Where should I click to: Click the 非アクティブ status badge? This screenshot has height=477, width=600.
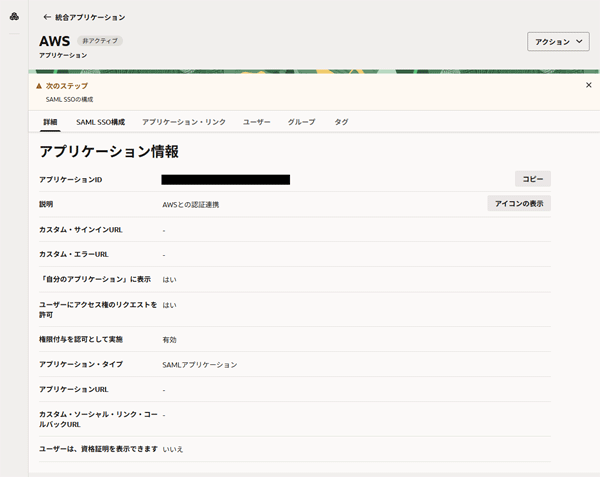pyautogui.click(x=100, y=41)
